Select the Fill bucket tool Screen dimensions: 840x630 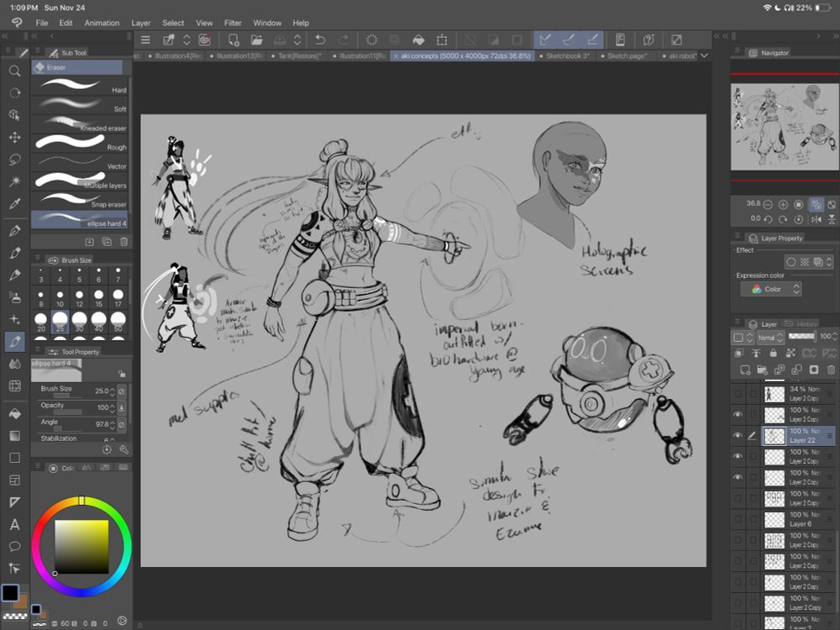tap(14, 413)
